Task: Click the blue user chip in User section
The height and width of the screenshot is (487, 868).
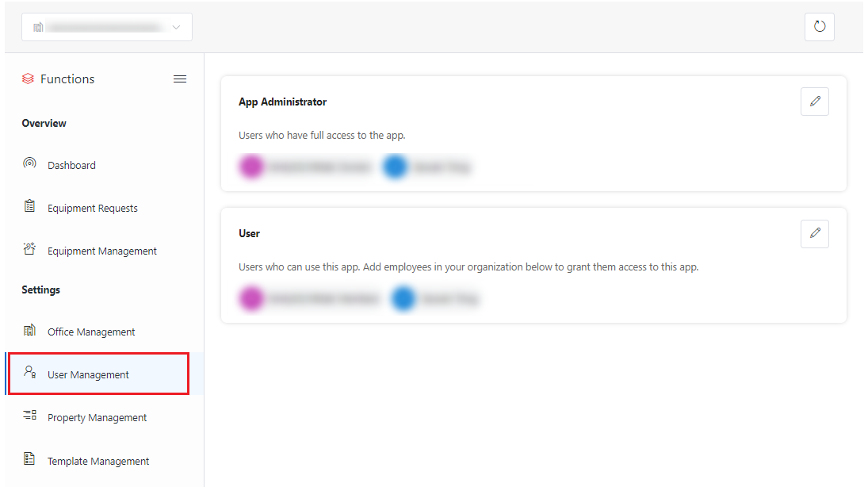Action: (x=403, y=299)
